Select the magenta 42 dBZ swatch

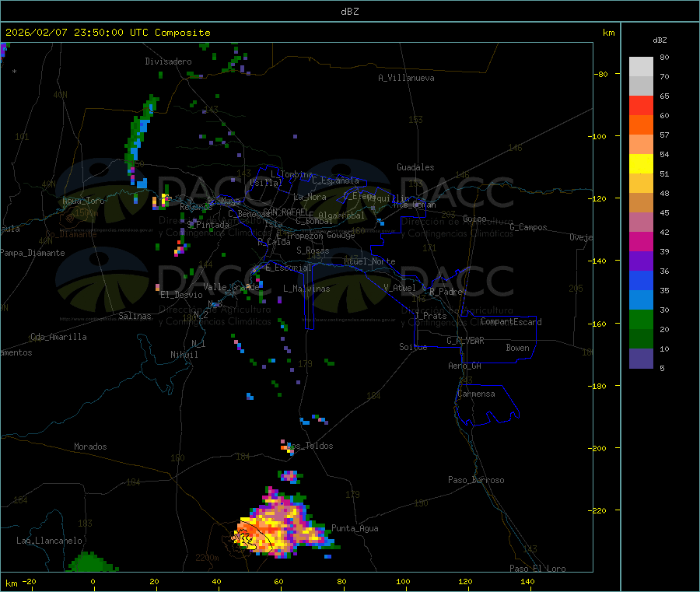coord(641,241)
